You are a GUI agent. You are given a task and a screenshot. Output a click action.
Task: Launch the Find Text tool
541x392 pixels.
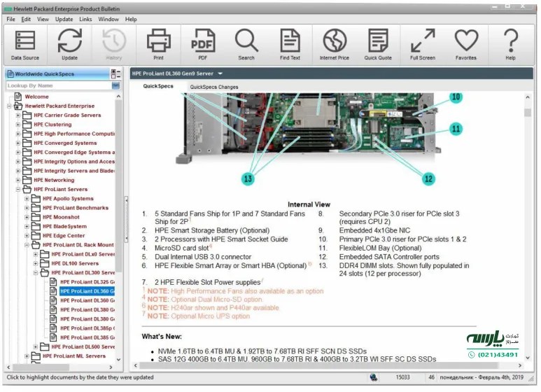(x=290, y=45)
